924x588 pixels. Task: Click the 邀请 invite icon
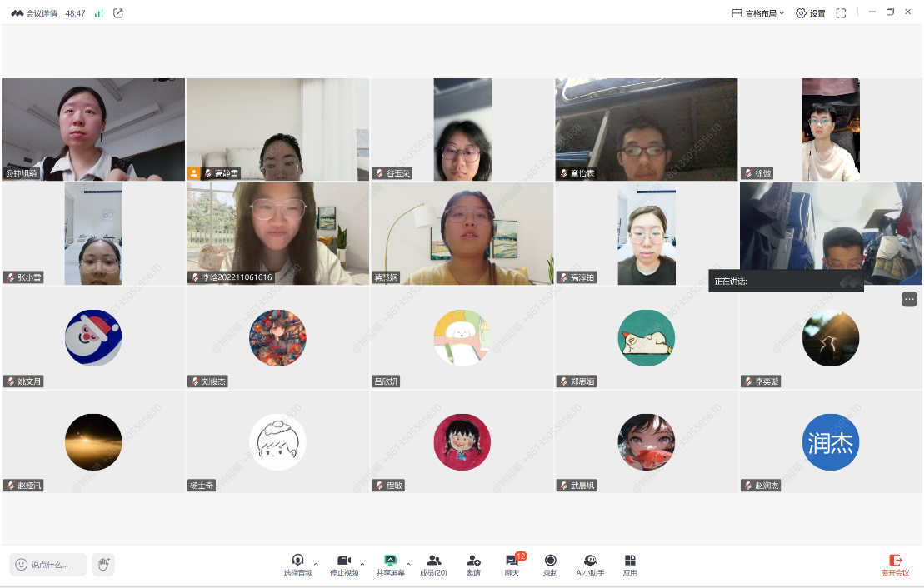click(x=473, y=561)
